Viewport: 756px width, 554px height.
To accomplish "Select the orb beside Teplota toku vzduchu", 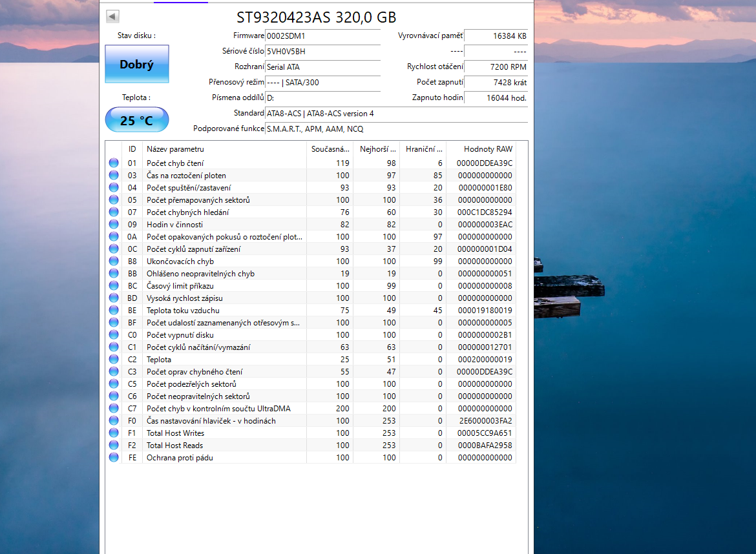I will tap(114, 310).
